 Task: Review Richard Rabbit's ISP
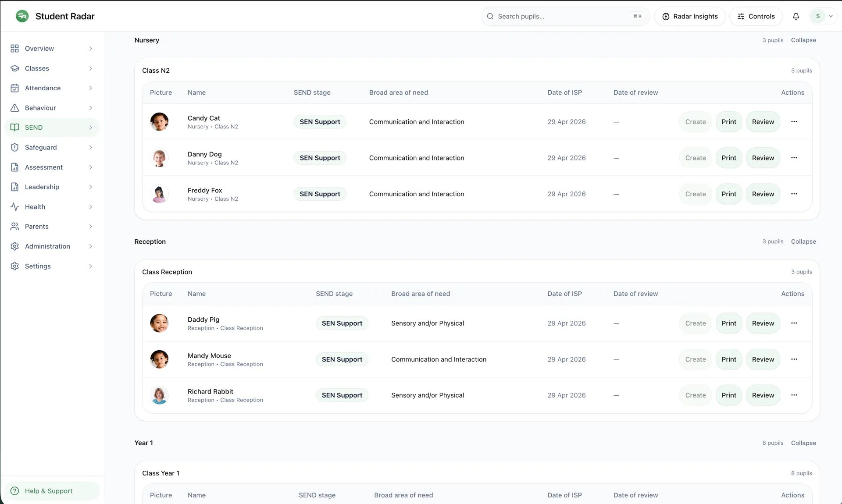click(x=763, y=395)
